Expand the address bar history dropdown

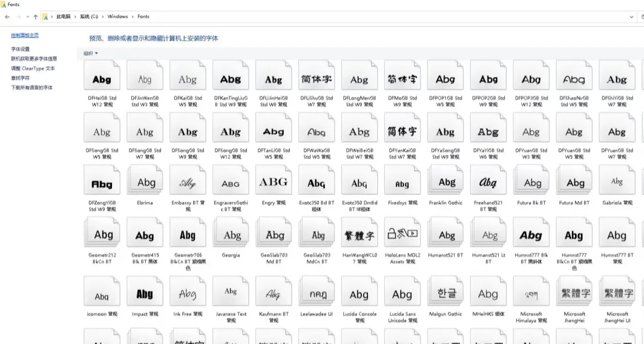pos(632,16)
